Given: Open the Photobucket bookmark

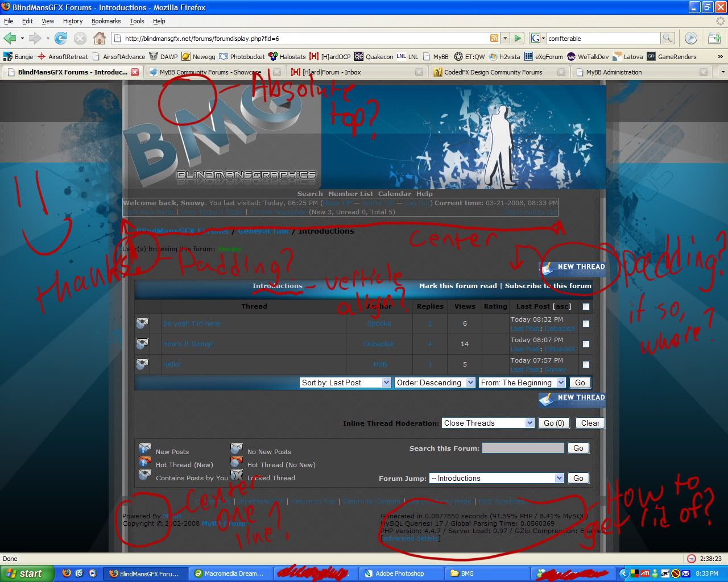Looking at the screenshot, I should coord(242,57).
